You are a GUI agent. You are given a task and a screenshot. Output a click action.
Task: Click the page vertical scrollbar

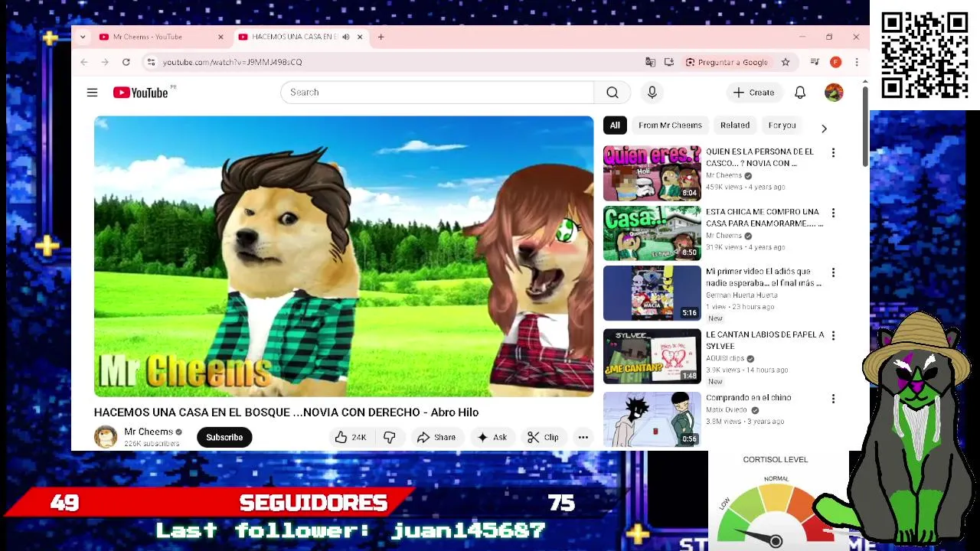[865, 126]
